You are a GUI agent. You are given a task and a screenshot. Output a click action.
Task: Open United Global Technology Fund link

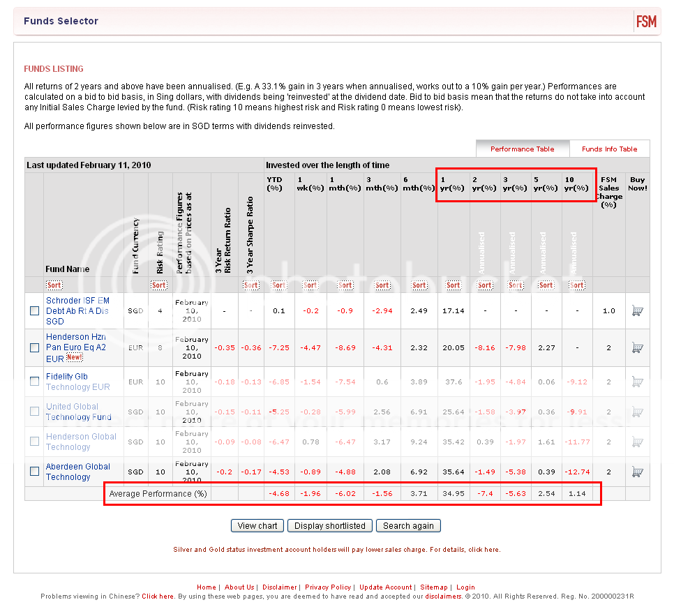[x=79, y=412]
